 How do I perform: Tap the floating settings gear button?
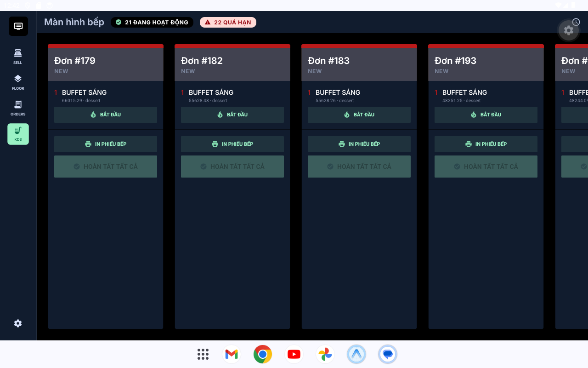(569, 30)
